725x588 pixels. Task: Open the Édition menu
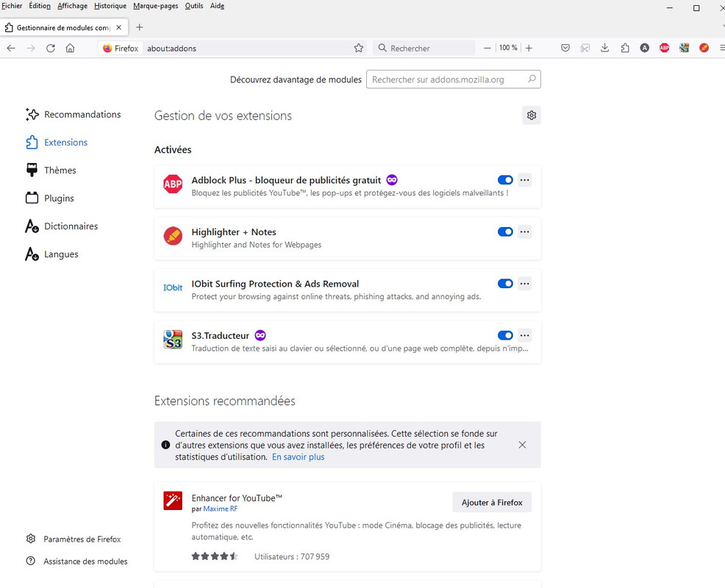(40, 6)
